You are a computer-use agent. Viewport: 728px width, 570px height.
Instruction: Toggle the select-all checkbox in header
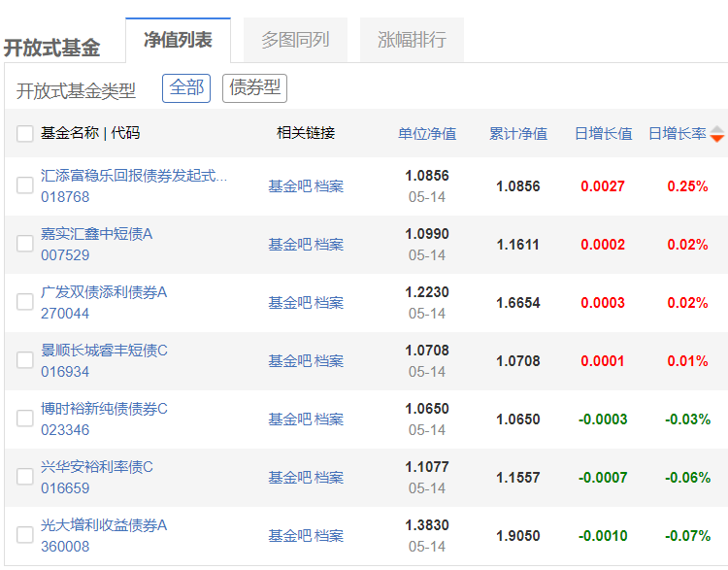click(x=24, y=133)
